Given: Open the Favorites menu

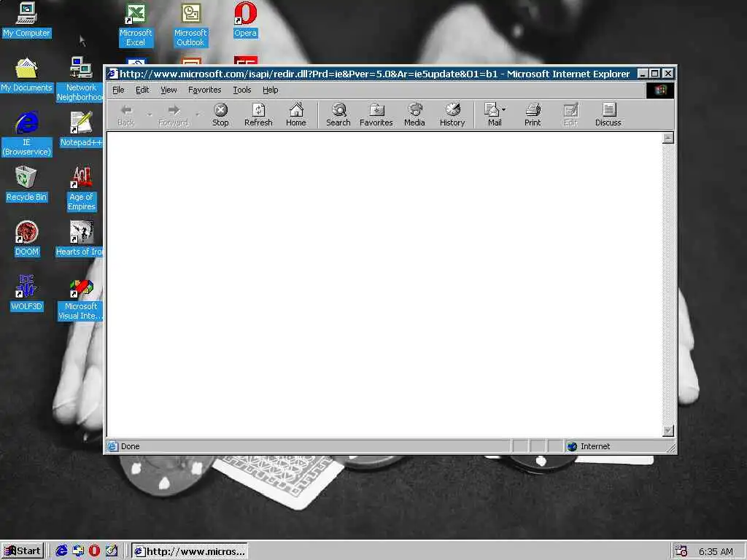Looking at the screenshot, I should pos(205,90).
